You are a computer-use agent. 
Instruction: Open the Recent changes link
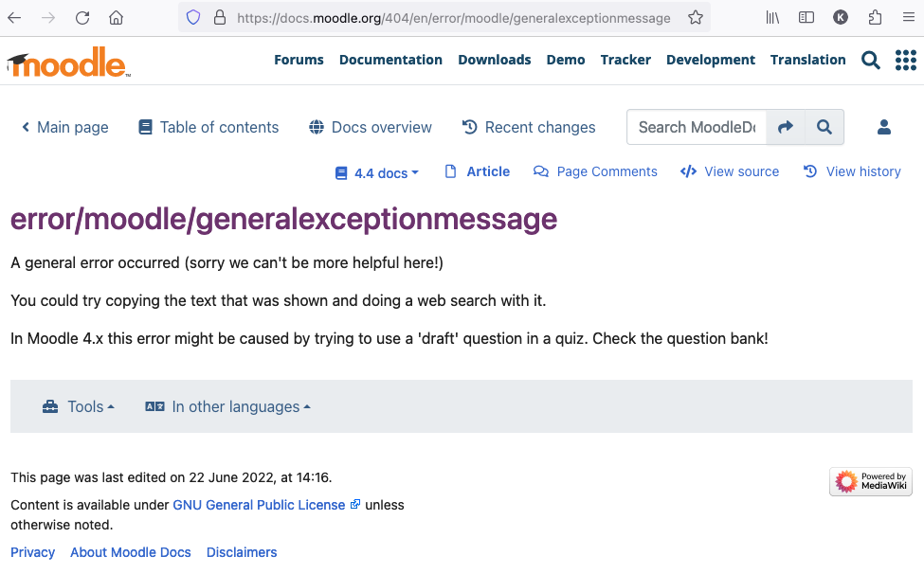(529, 127)
